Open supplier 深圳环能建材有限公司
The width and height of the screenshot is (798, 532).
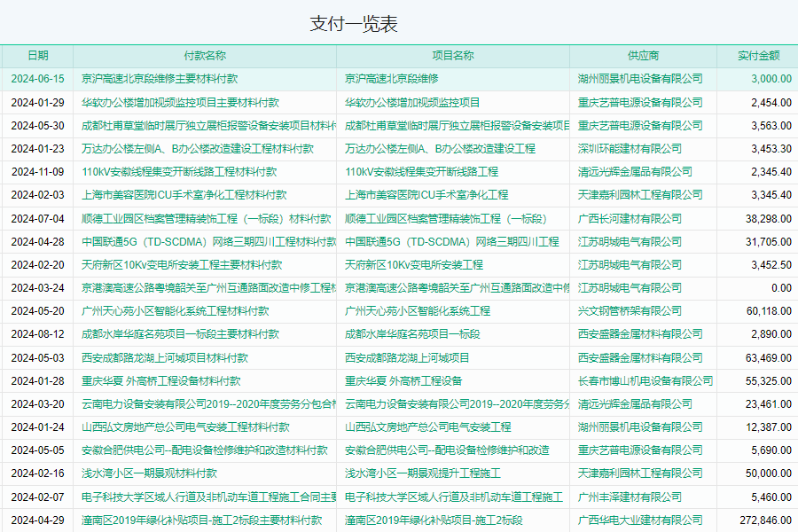630,149
